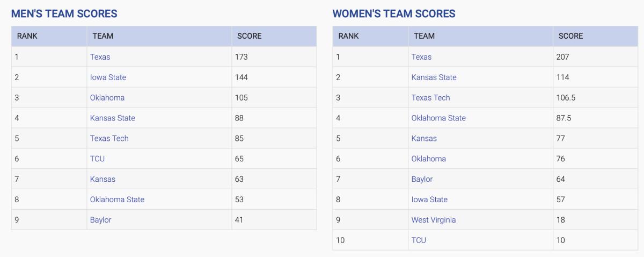Open Texas Tech in women's team scores
The width and height of the screenshot is (644, 257).
click(x=431, y=98)
